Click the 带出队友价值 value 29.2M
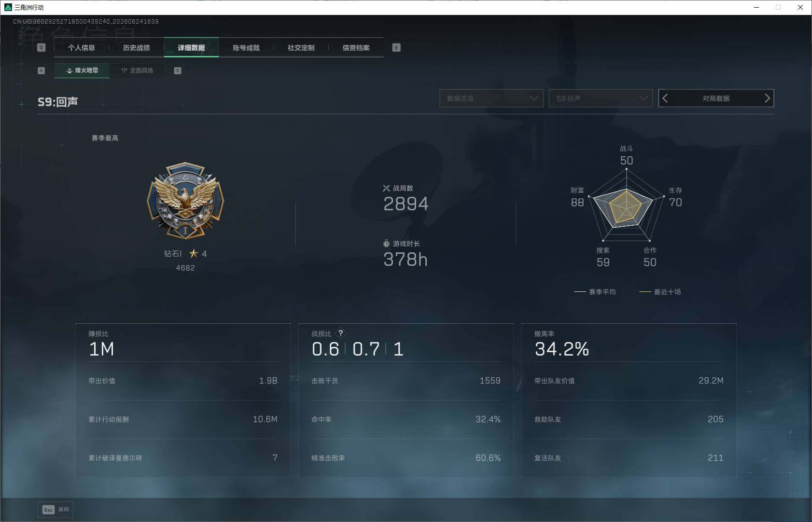Image resolution: width=812 pixels, height=522 pixels. click(x=711, y=381)
